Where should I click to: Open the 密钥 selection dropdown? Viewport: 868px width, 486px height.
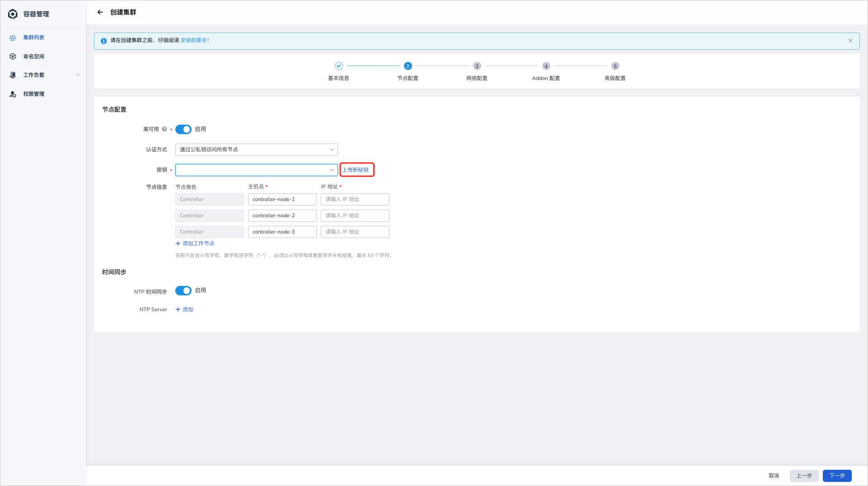(x=256, y=170)
